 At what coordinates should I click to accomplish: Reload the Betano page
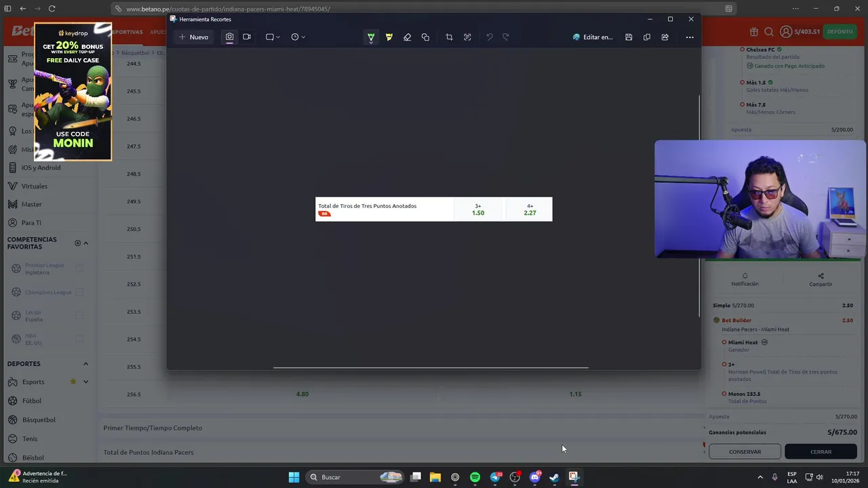pyautogui.click(x=52, y=9)
